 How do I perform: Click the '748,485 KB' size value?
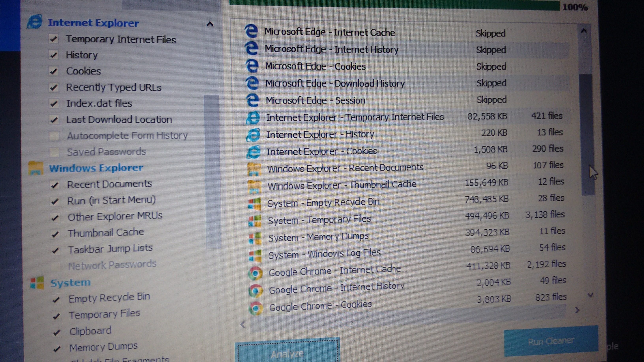click(487, 199)
